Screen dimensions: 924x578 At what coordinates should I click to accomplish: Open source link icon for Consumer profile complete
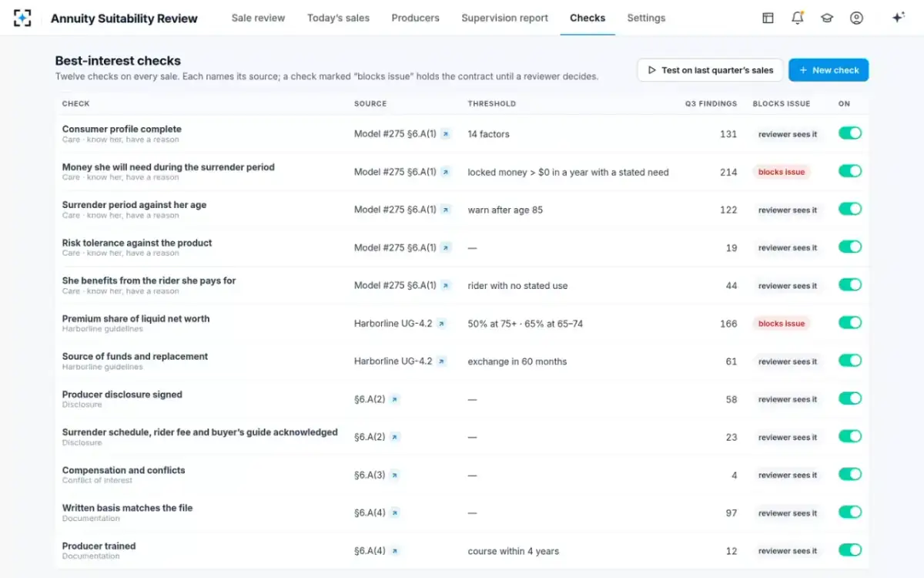446,134
